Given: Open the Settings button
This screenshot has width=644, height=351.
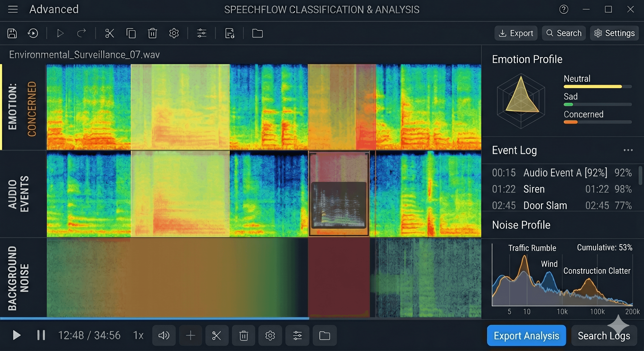Looking at the screenshot, I should coord(614,33).
